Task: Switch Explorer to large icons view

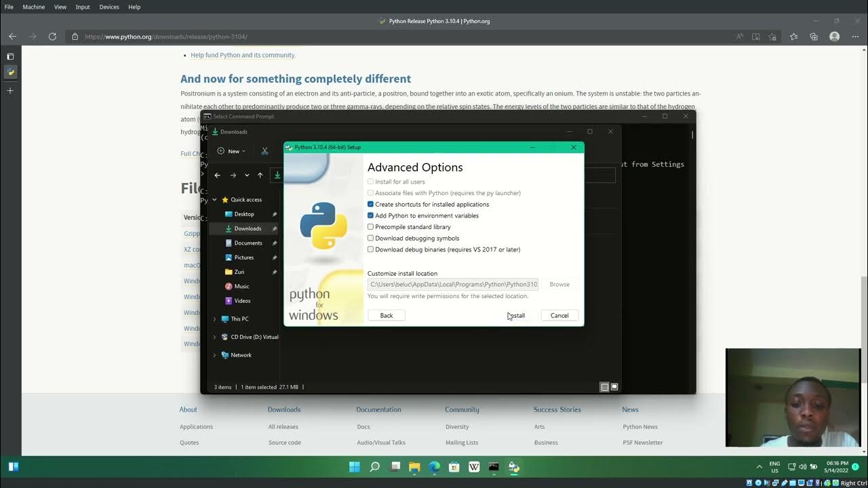Action: pos(614,387)
